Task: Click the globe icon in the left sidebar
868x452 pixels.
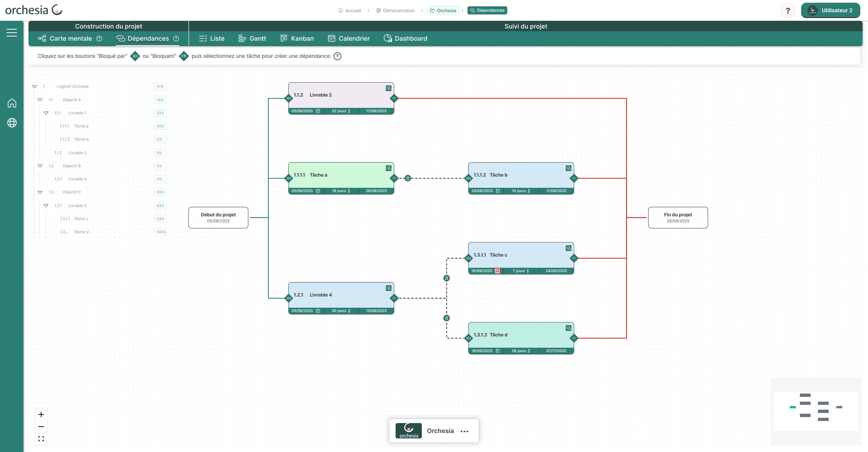Action: tap(12, 123)
